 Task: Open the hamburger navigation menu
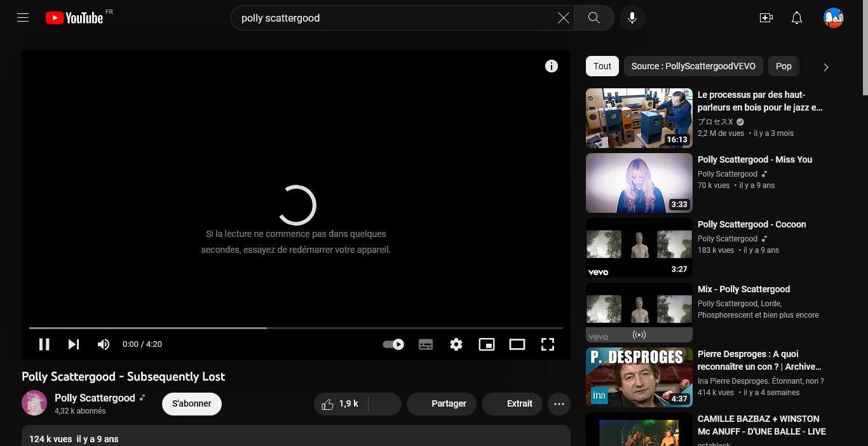point(22,17)
